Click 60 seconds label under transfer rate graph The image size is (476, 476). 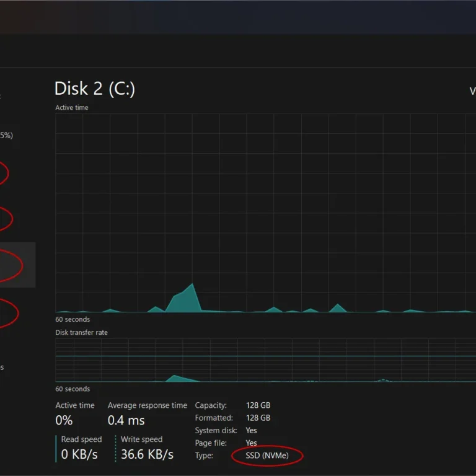click(x=73, y=389)
